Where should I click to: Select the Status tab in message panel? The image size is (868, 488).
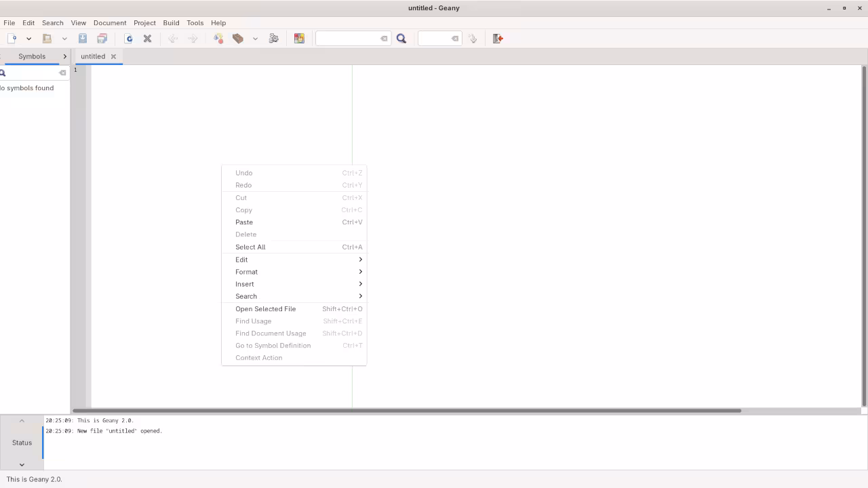(x=22, y=443)
